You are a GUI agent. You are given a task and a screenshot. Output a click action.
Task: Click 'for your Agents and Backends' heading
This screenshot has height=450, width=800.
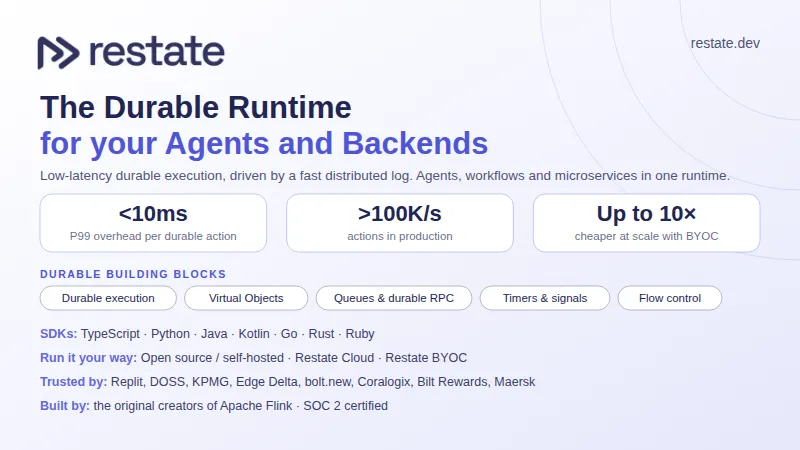tap(264, 143)
